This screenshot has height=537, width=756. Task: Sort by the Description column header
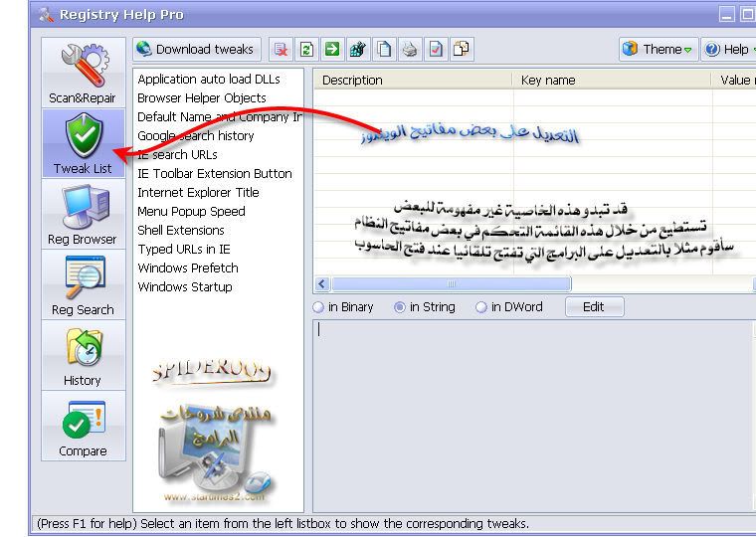413,80
